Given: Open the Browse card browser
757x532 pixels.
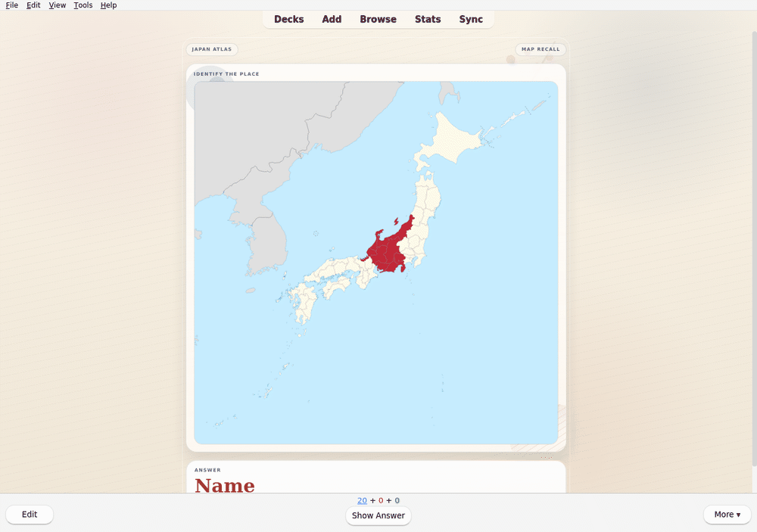Looking at the screenshot, I should coord(378,20).
